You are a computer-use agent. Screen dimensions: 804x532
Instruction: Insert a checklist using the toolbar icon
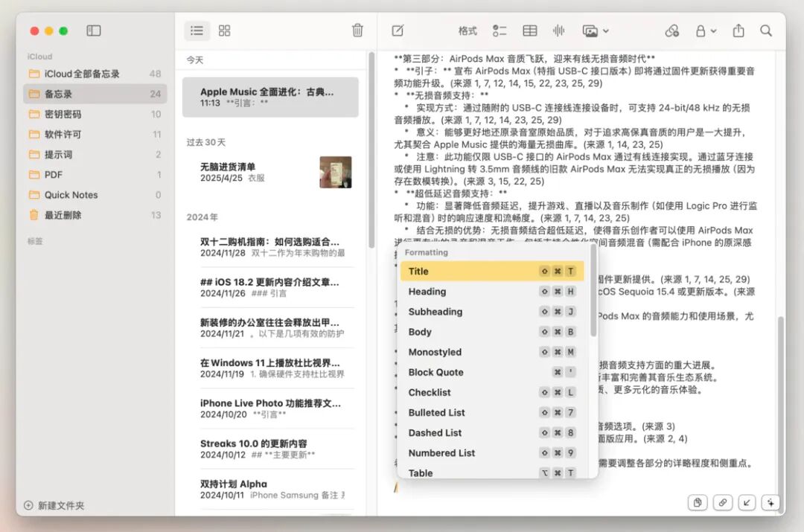tap(500, 31)
